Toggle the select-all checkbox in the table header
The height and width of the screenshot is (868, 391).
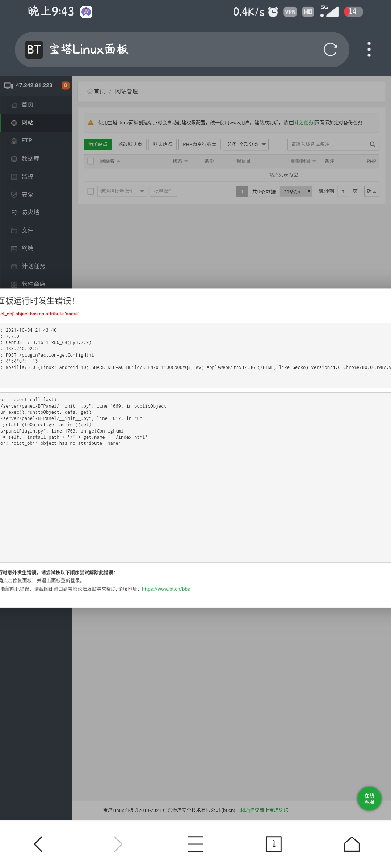coord(91,161)
